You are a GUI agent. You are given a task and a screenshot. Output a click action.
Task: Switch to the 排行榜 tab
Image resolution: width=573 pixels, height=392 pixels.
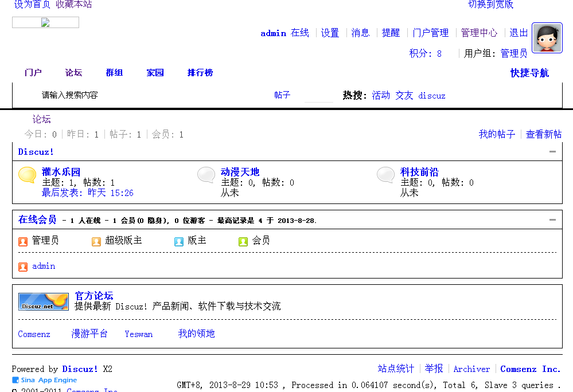(x=199, y=73)
